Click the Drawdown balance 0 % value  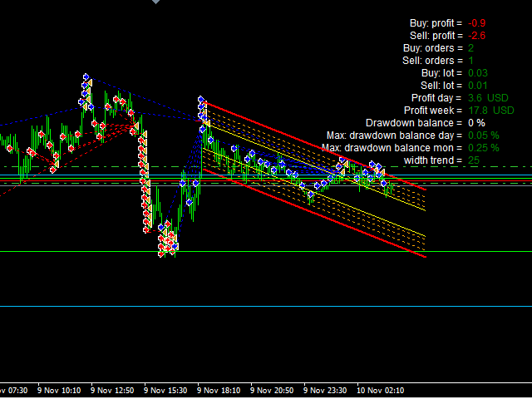(476, 123)
